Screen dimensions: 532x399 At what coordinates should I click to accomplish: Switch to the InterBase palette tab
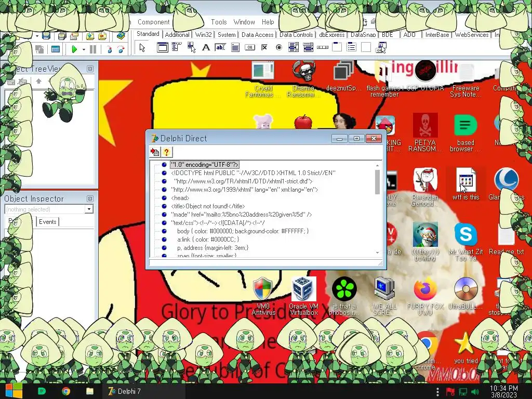click(437, 35)
